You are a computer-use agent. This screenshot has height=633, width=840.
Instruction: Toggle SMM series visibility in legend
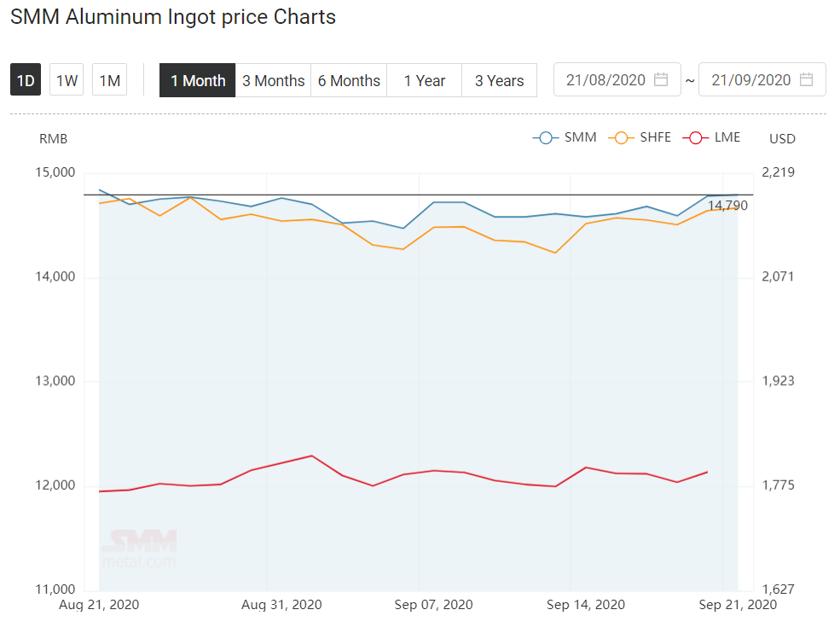pos(580,137)
